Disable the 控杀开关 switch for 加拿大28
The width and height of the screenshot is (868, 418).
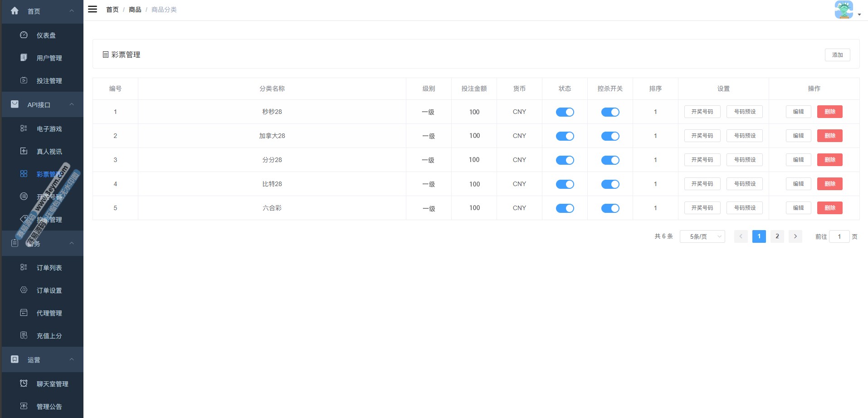610,136
